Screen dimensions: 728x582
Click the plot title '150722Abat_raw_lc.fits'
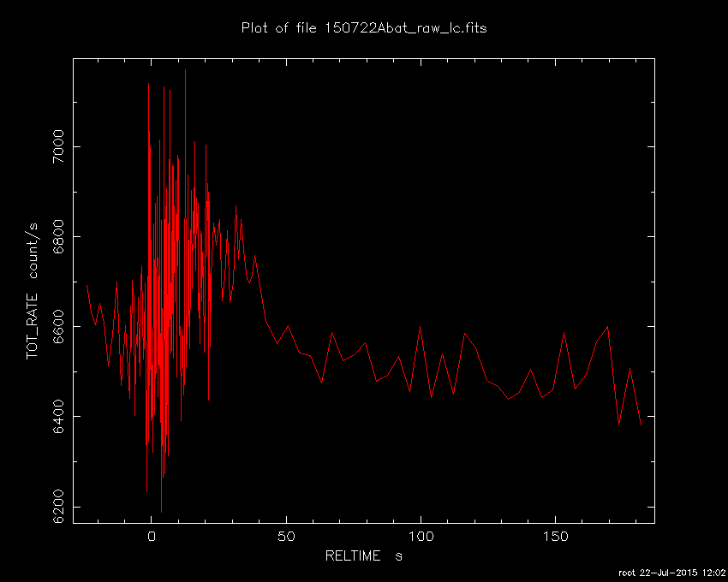(x=406, y=28)
